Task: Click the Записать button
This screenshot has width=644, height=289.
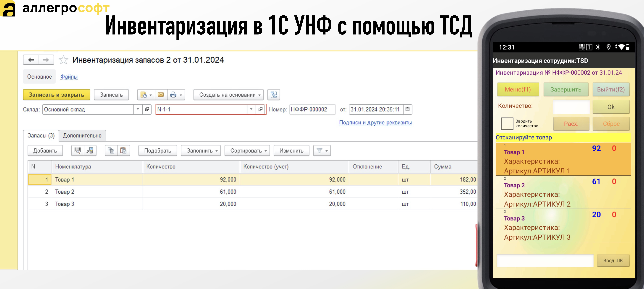Action: (111, 95)
